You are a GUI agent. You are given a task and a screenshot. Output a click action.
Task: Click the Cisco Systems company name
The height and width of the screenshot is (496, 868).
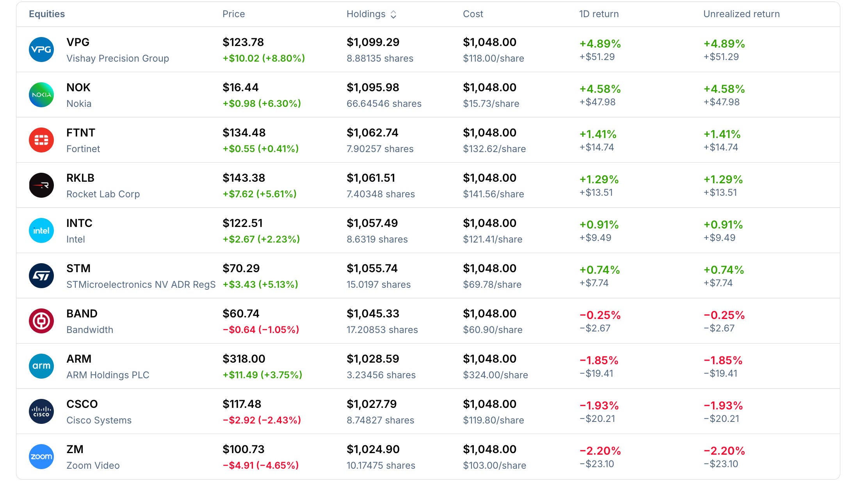99,420
